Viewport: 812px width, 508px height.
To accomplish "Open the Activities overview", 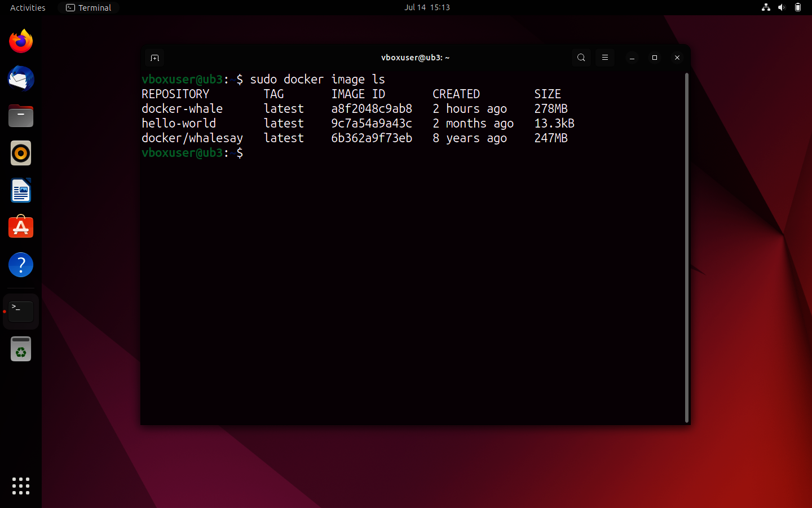I will 27,7.
